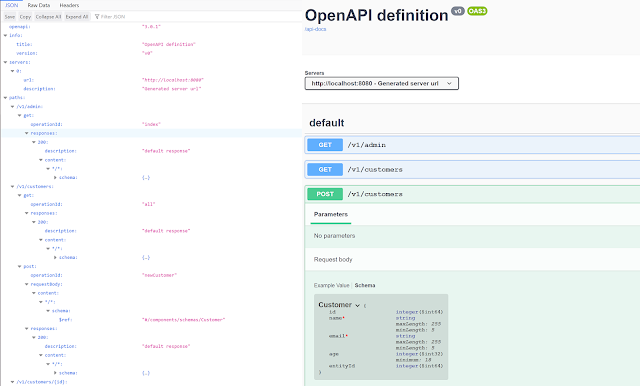Collapse the /v1/customers/{id} path node
Screen dimensions: 640x386
tap(12, 382)
